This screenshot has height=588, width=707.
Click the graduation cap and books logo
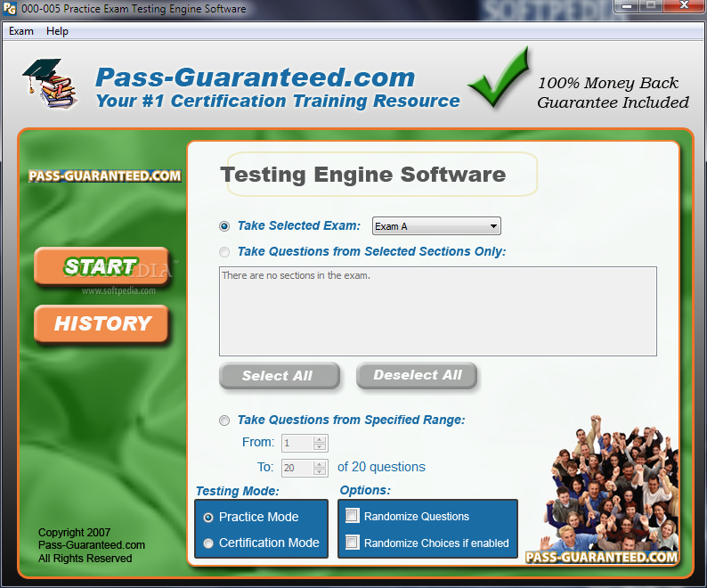[51, 83]
